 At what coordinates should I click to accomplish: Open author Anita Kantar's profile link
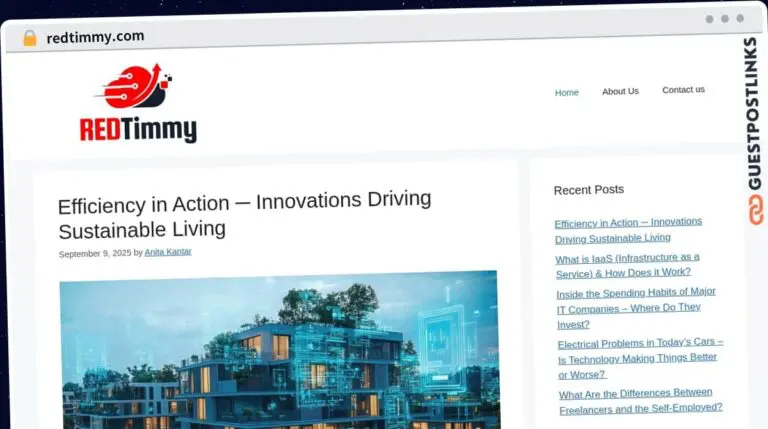(168, 252)
